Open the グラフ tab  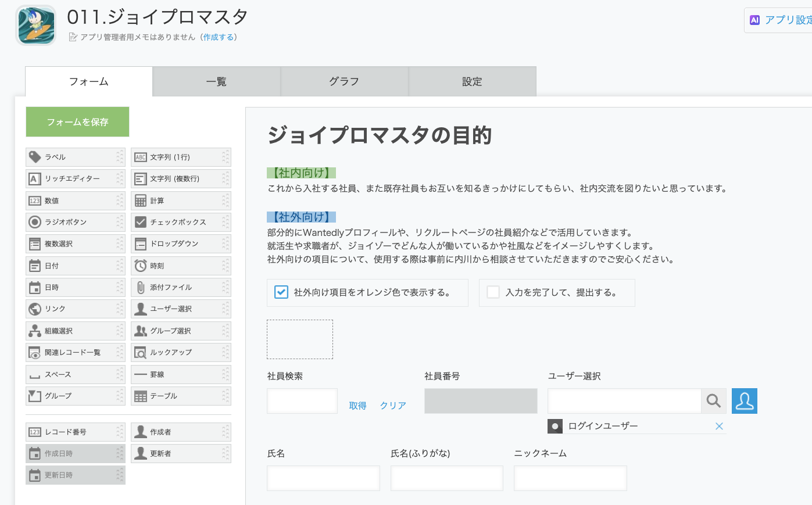point(344,81)
